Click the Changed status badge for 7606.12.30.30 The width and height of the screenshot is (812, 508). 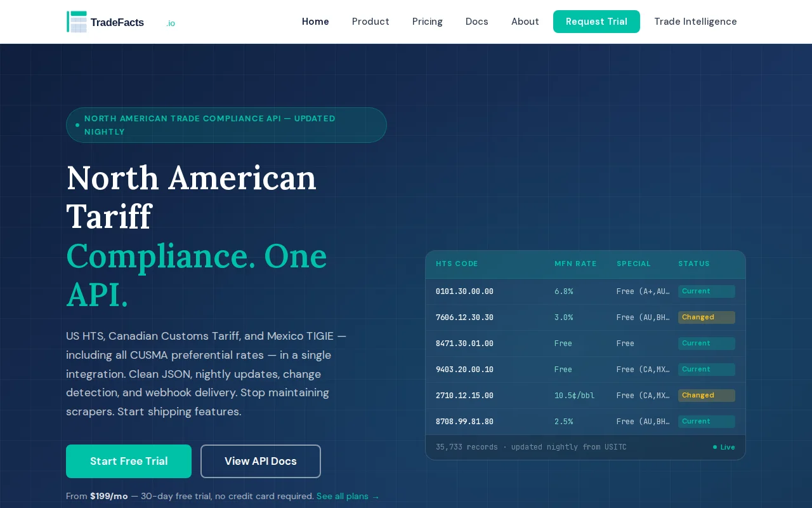707,317
